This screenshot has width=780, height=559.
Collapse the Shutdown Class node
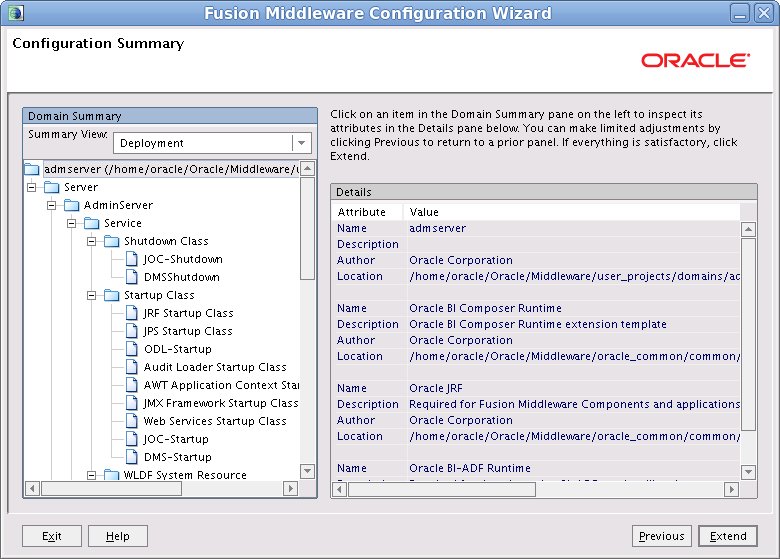click(91, 241)
